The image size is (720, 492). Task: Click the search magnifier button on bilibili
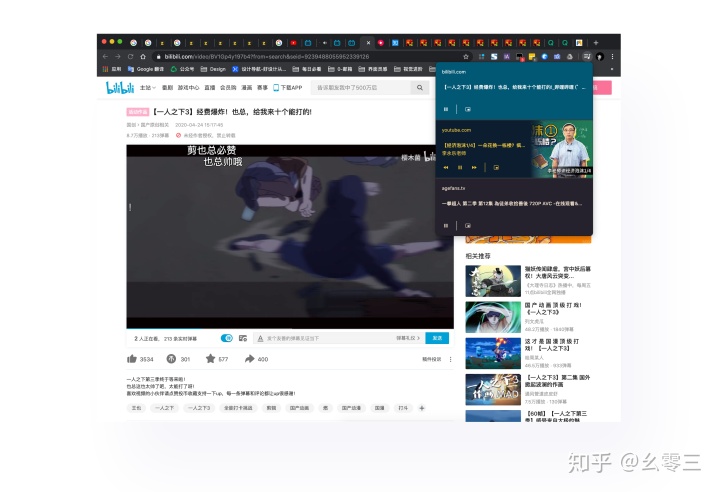pos(420,87)
